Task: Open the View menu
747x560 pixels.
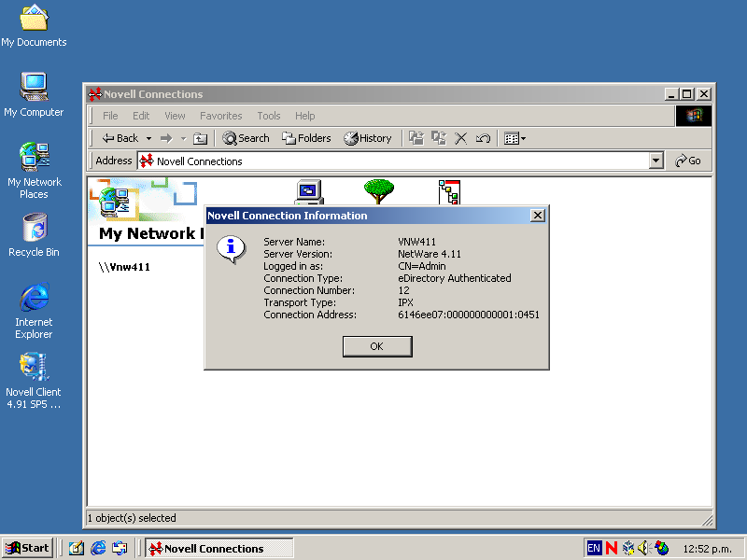Action: (175, 116)
